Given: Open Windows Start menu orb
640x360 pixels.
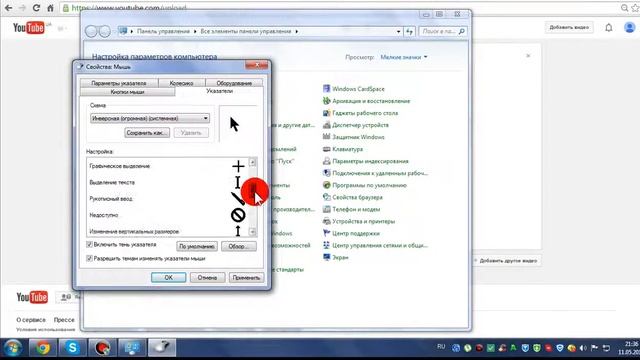Looking at the screenshot, I should point(13,349).
